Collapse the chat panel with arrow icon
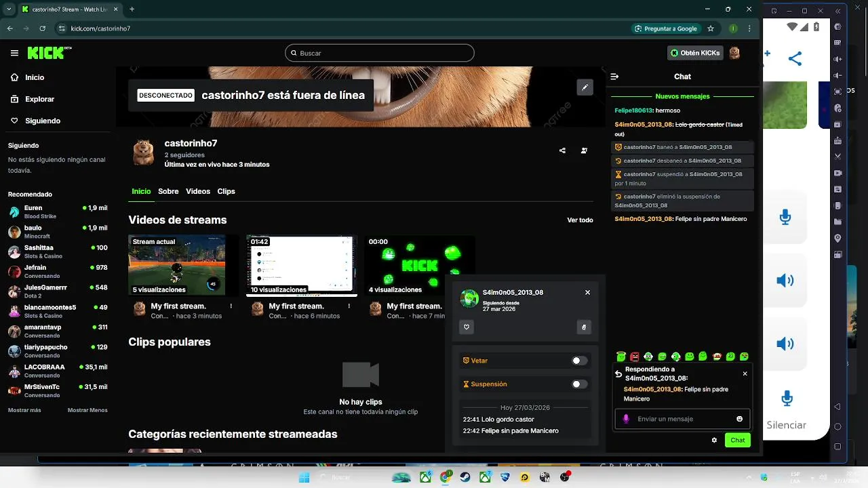 tap(614, 77)
